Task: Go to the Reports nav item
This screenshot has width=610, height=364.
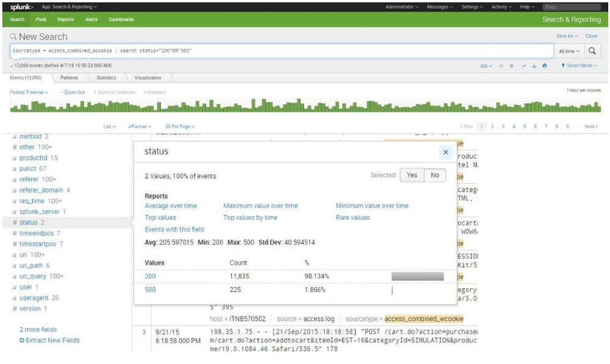Action: pos(65,20)
